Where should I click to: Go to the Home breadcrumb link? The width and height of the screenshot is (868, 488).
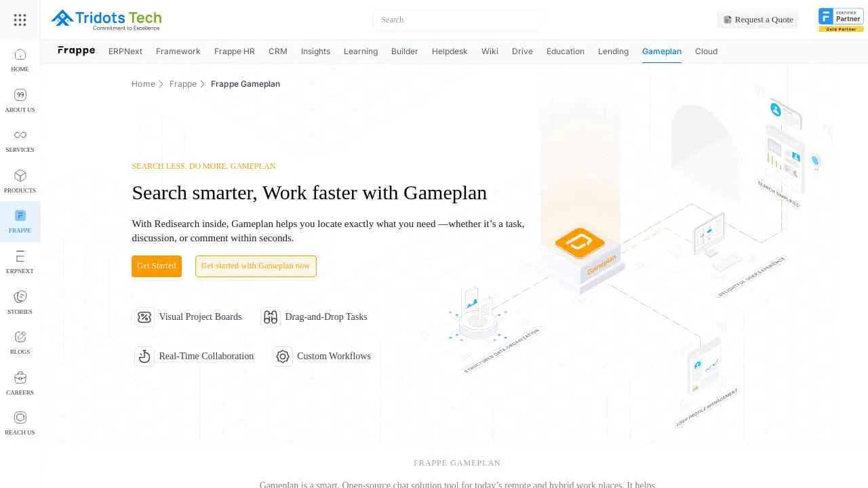pyautogui.click(x=143, y=84)
